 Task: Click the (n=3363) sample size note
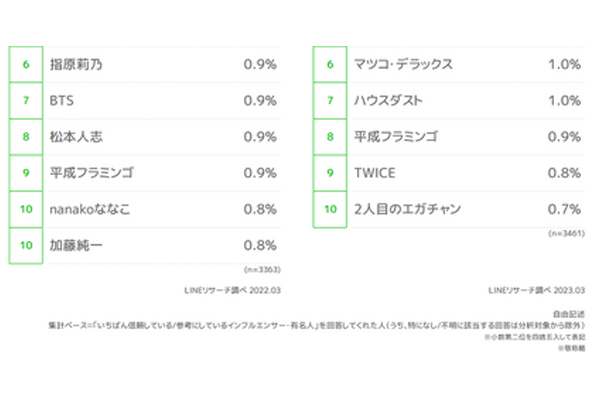tap(262, 270)
